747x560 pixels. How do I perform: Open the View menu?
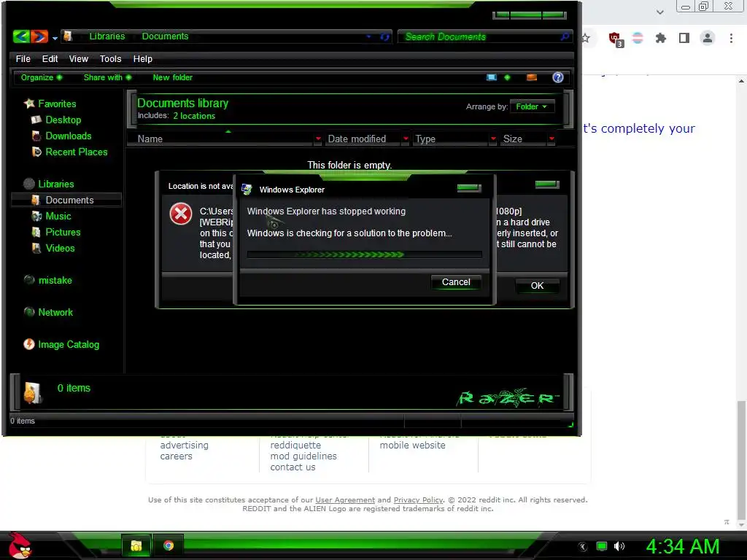pos(79,58)
